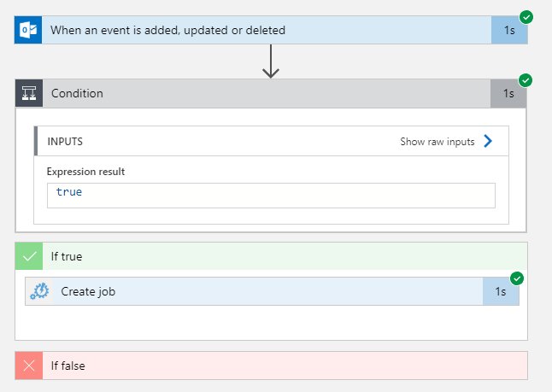Click the white check icon beside If true
The image size is (552, 392).
point(28,255)
